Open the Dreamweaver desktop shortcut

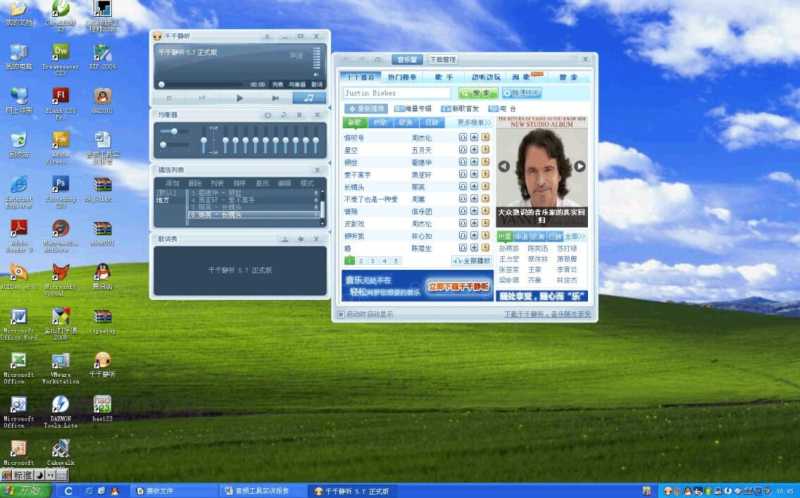[x=60, y=53]
